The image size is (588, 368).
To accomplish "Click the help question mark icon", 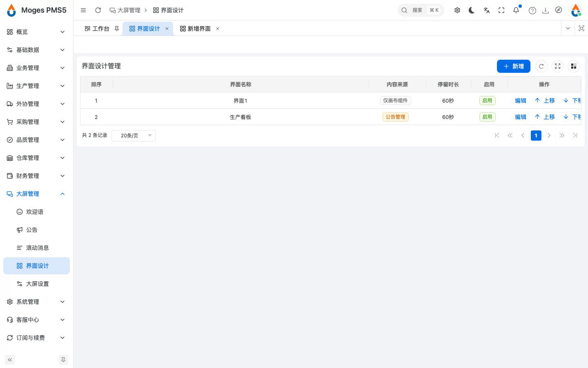I will (532, 11).
